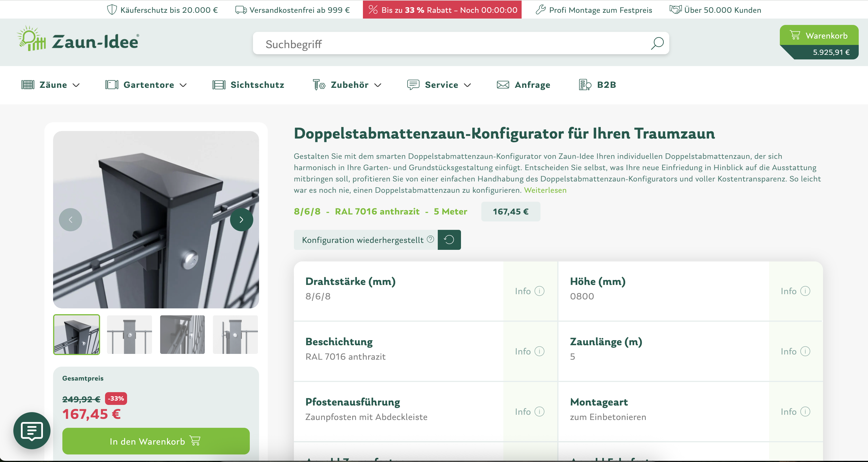Click the In den Warenkorb button
This screenshot has width=868, height=462.
(155, 441)
